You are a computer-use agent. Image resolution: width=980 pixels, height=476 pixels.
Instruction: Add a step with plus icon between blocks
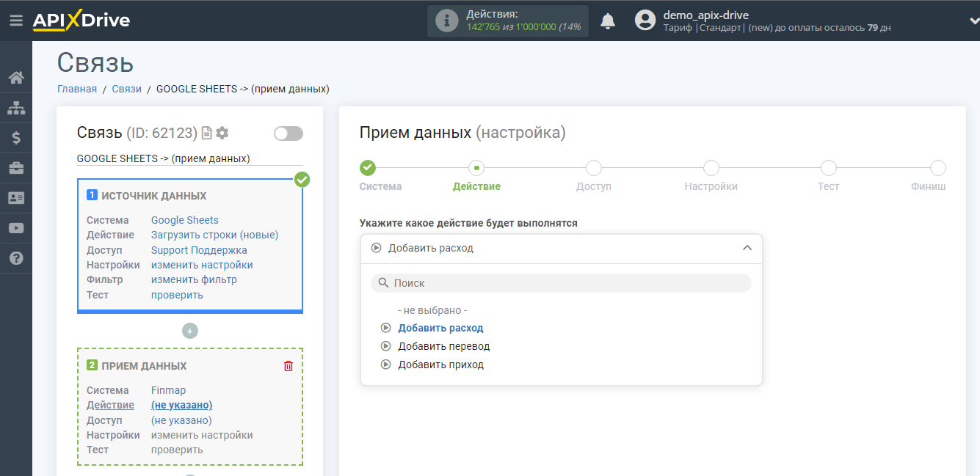coord(189,331)
